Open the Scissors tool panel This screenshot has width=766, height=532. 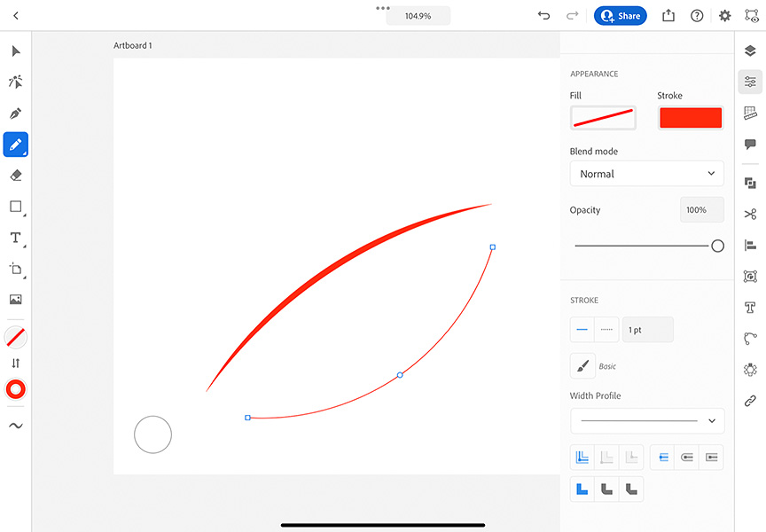click(x=750, y=213)
